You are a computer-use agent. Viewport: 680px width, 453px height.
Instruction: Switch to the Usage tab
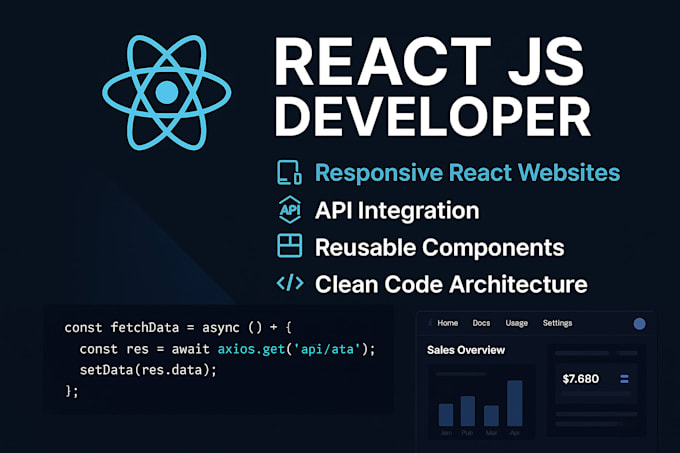(x=517, y=323)
